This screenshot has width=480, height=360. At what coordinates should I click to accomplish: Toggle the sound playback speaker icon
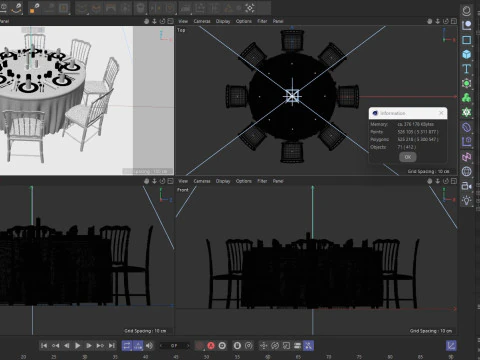point(149,346)
